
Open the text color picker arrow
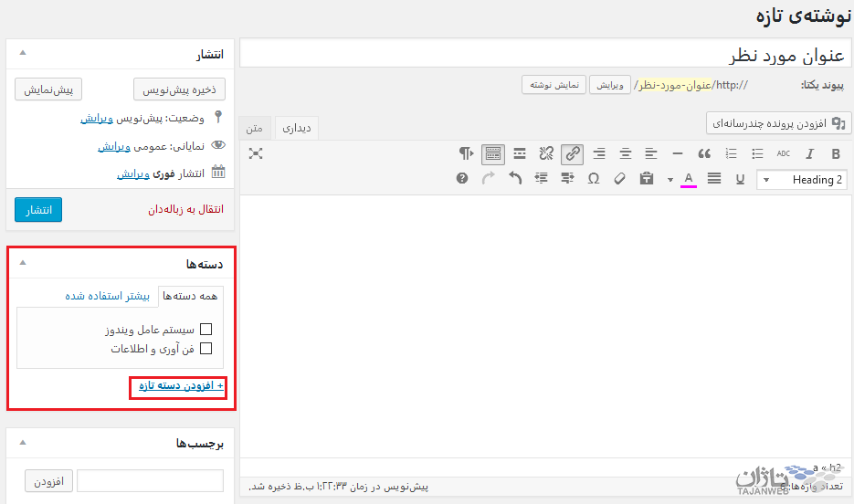[669, 180]
